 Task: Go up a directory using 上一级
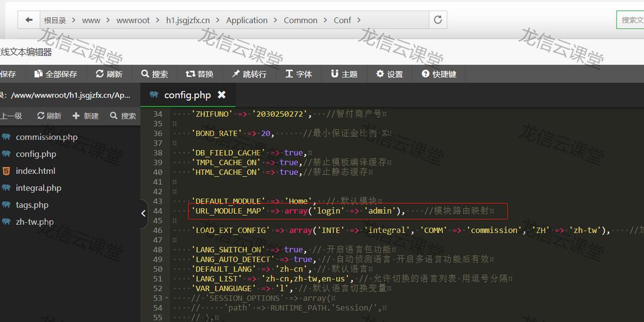12,115
